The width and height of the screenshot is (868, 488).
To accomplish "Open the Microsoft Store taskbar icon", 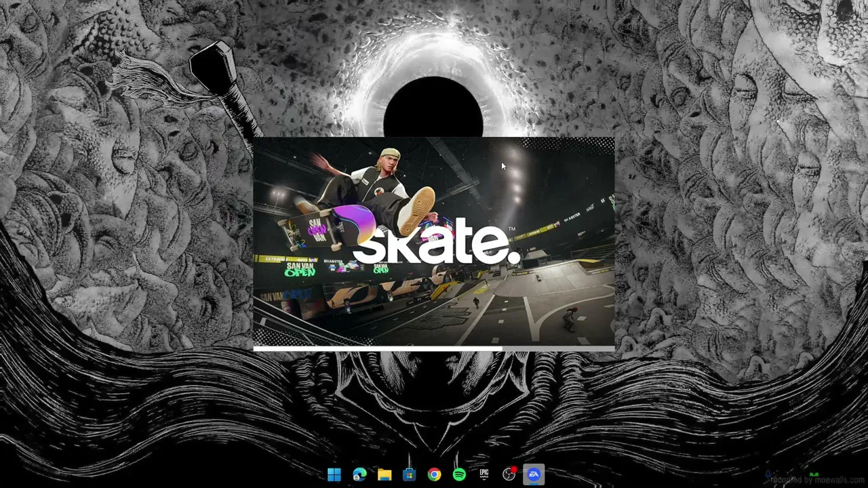I will pos(409,474).
